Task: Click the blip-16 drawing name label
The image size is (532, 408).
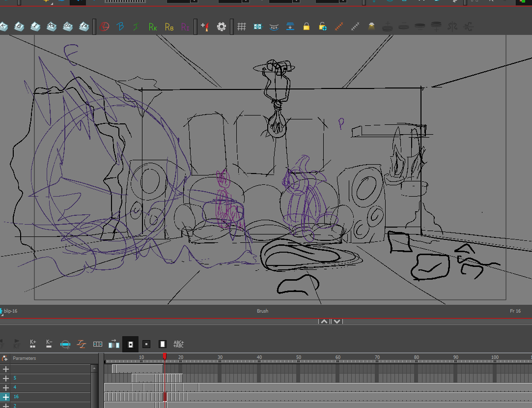Action: pos(10,311)
